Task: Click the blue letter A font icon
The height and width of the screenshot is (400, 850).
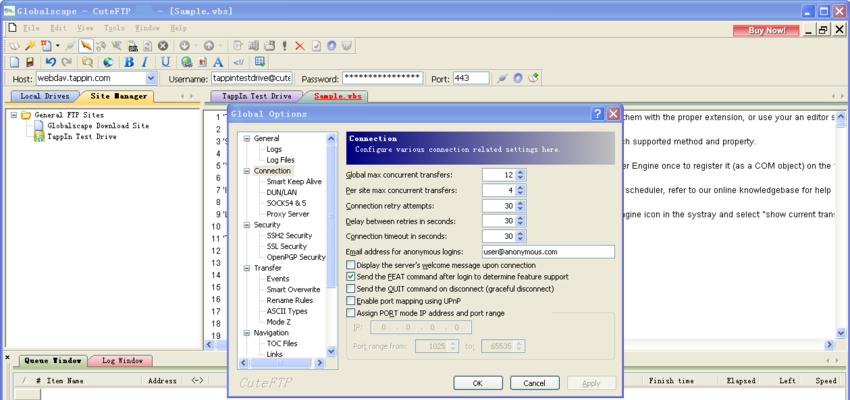Action: (x=218, y=62)
